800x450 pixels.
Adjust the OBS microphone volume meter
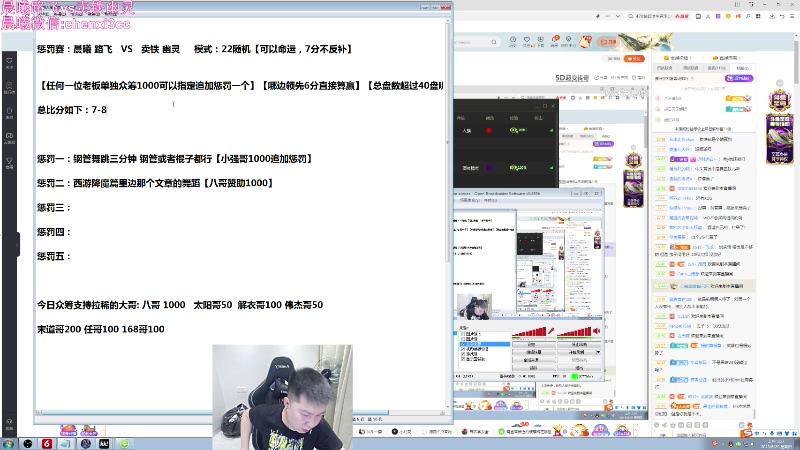pyautogui.click(x=529, y=332)
